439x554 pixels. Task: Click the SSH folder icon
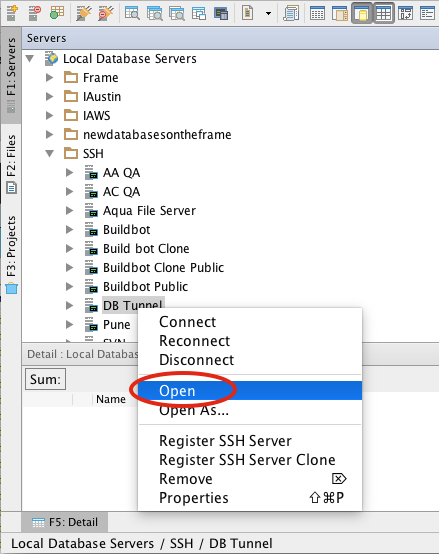click(x=71, y=153)
